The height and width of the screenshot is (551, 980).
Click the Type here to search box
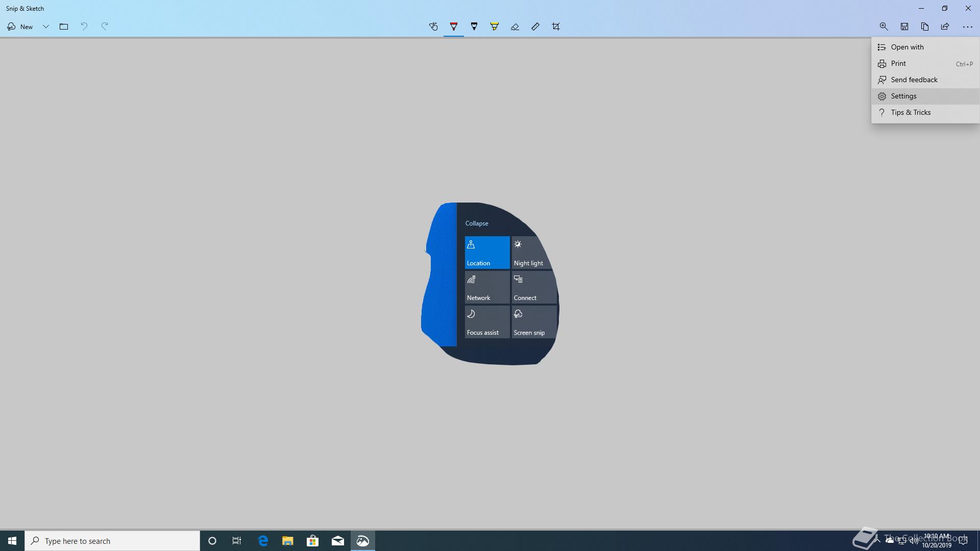click(x=112, y=541)
